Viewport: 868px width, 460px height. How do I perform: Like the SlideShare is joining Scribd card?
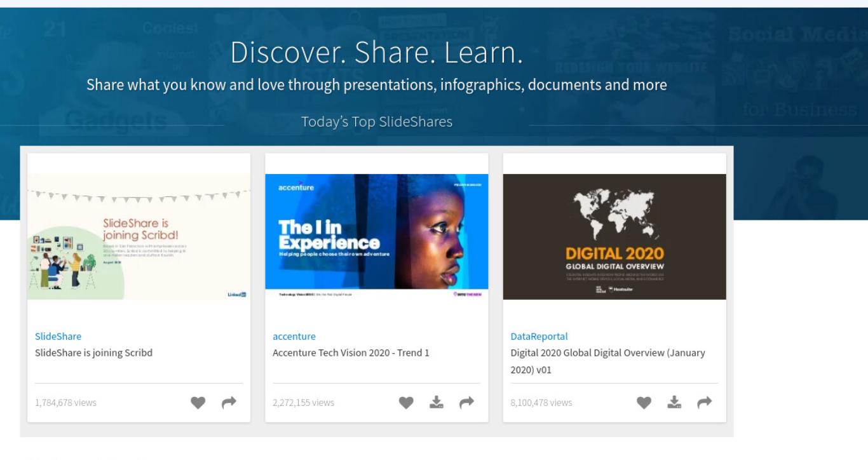pyautogui.click(x=198, y=402)
